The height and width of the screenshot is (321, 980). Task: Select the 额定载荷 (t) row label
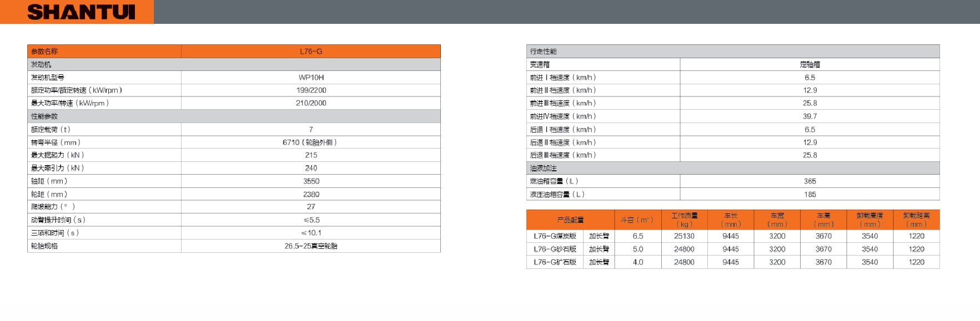tap(51, 130)
